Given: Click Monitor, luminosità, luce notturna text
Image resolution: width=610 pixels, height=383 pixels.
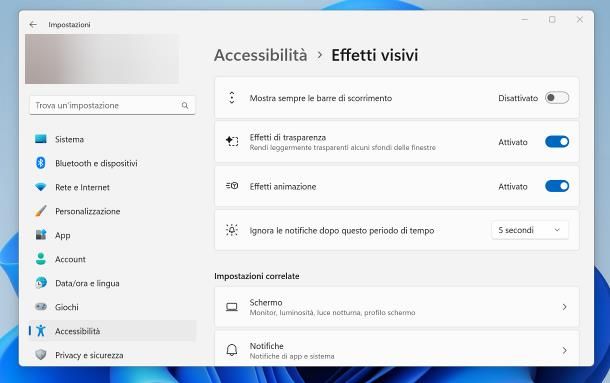Looking at the screenshot, I should [x=333, y=313].
